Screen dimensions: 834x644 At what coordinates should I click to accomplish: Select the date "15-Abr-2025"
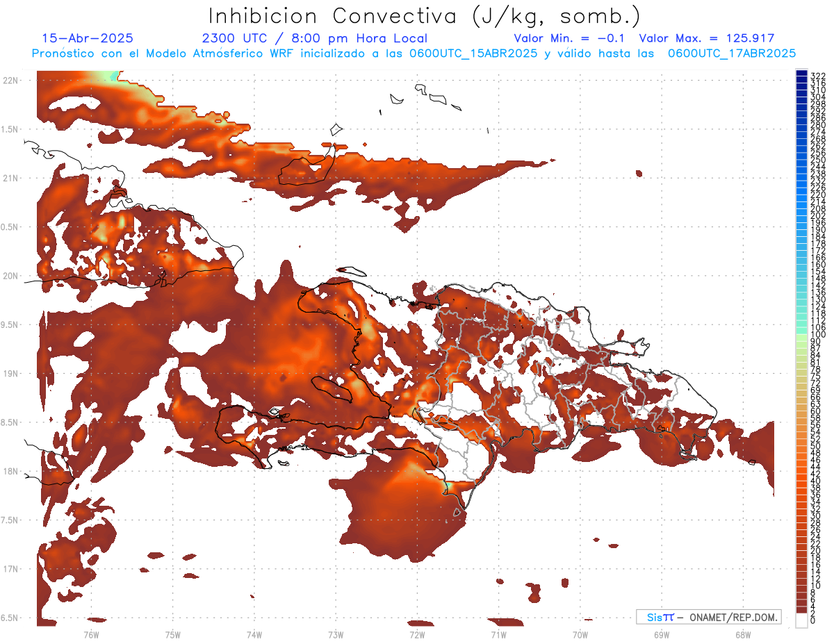88,38
